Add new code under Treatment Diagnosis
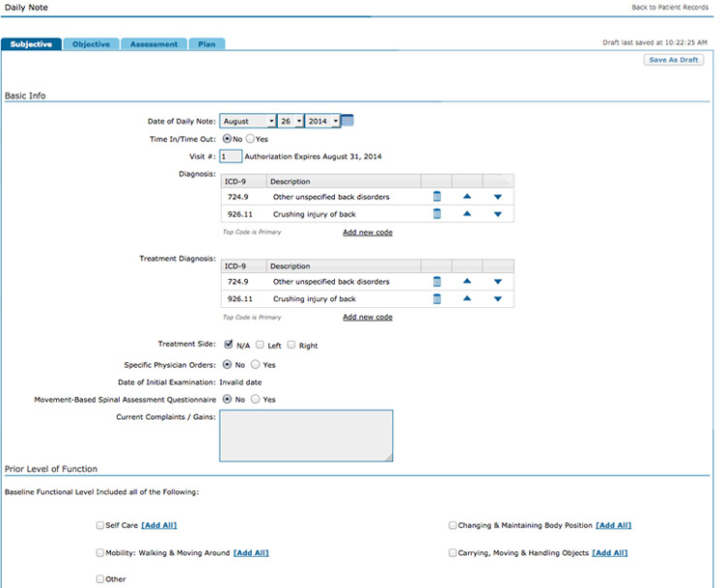Viewport: 722px width, 588px height. (368, 317)
